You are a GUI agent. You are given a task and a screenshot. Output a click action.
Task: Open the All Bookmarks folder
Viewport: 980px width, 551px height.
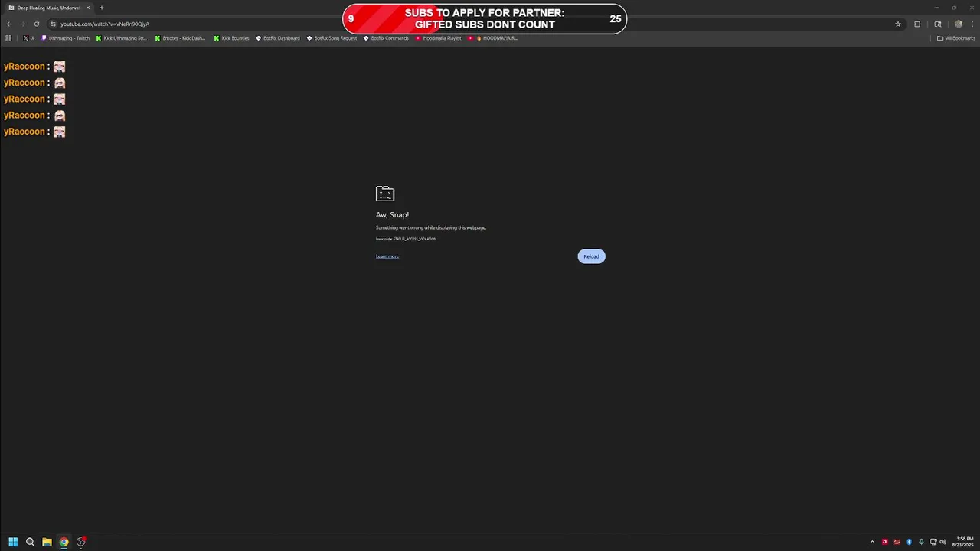point(956,38)
